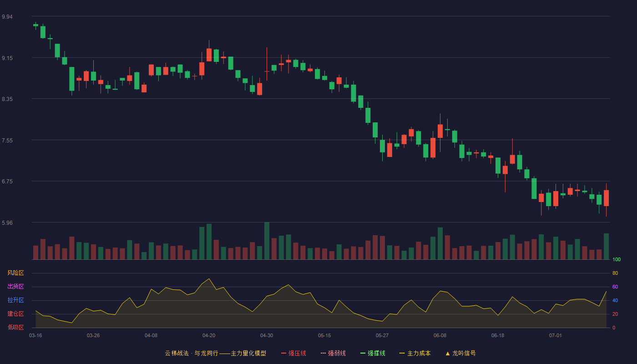This screenshot has width=637, height=364.
Task: Select the 05-27 date axis label
Action: point(382,335)
